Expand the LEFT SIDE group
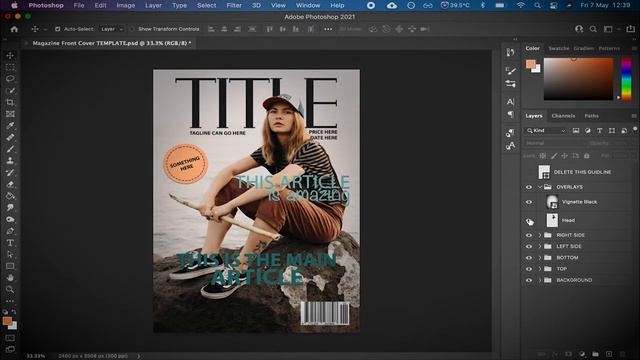The width and height of the screenshot is (640, 360). tap(540, 247)
